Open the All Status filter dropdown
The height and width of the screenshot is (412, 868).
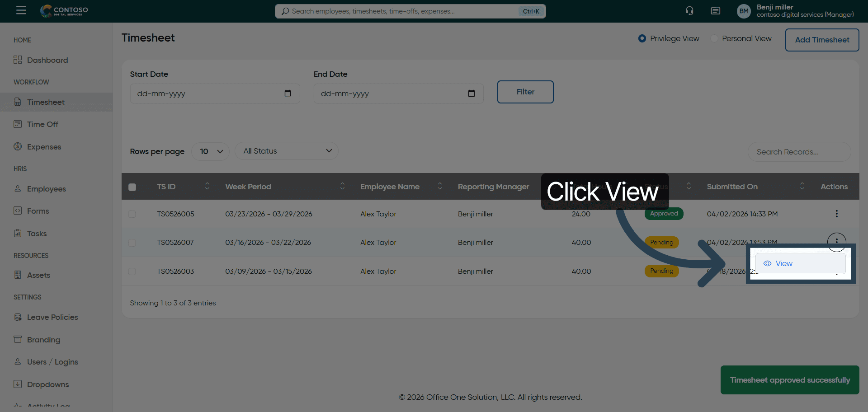287,151
